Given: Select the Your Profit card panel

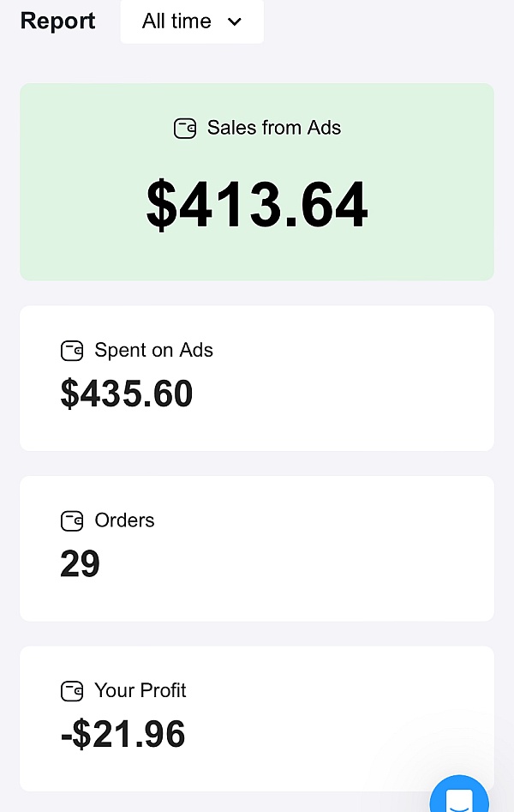Looking at the screenshot, I should click(257, 719).
